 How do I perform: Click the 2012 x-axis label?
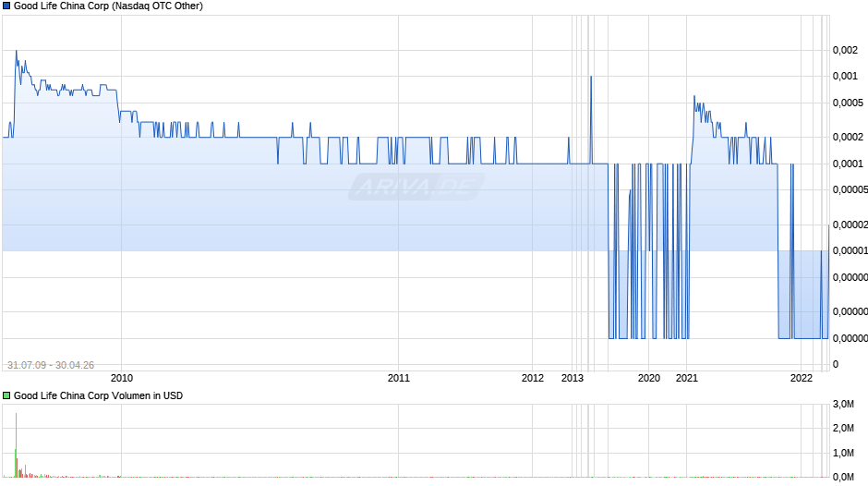[533, 378]
